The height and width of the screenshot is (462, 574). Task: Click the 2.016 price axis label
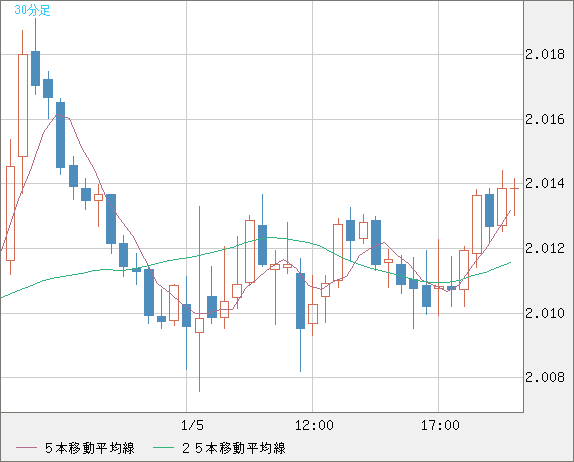(x=545, y=119)
